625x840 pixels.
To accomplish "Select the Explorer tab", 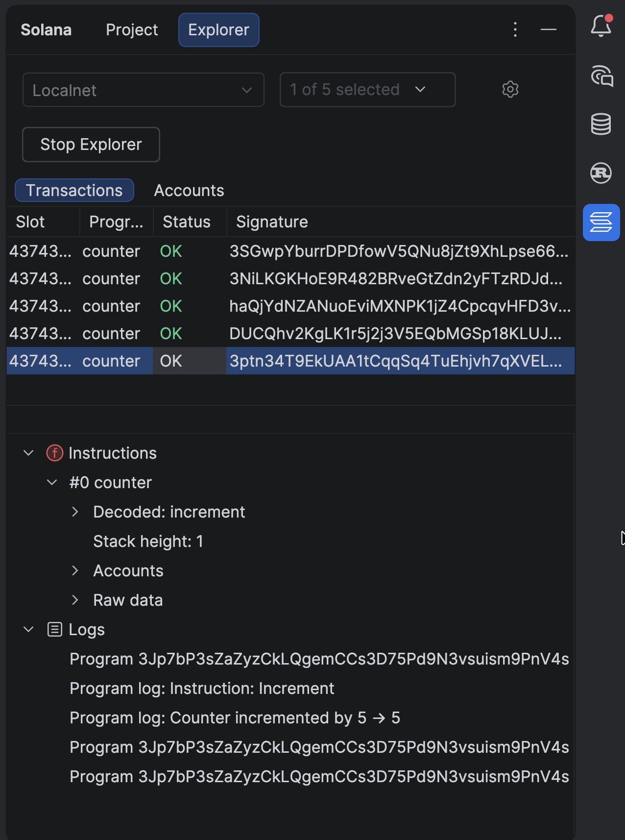I will point(218,30).
